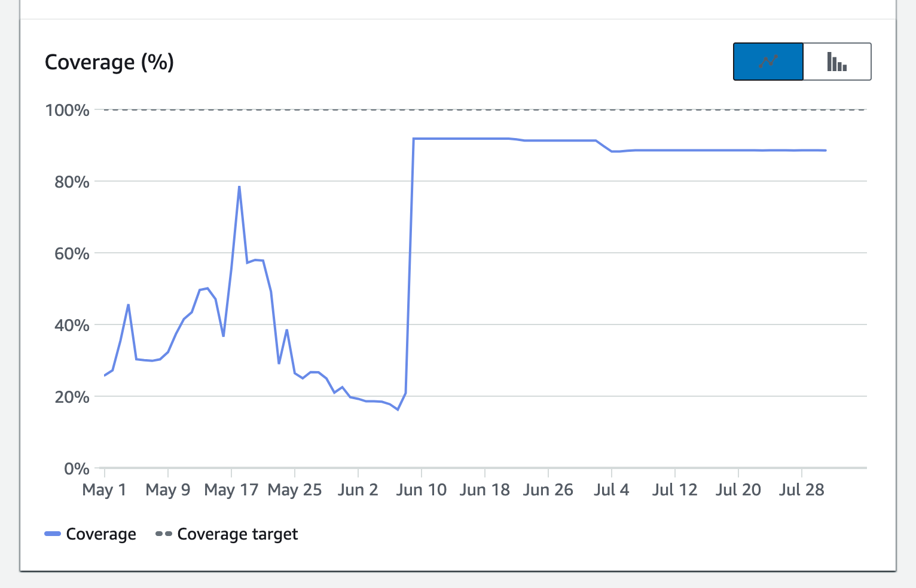Toggle the Coverage target series in the legend
Image resolution: width=916 pixels, height=588 pixels.
237,534
